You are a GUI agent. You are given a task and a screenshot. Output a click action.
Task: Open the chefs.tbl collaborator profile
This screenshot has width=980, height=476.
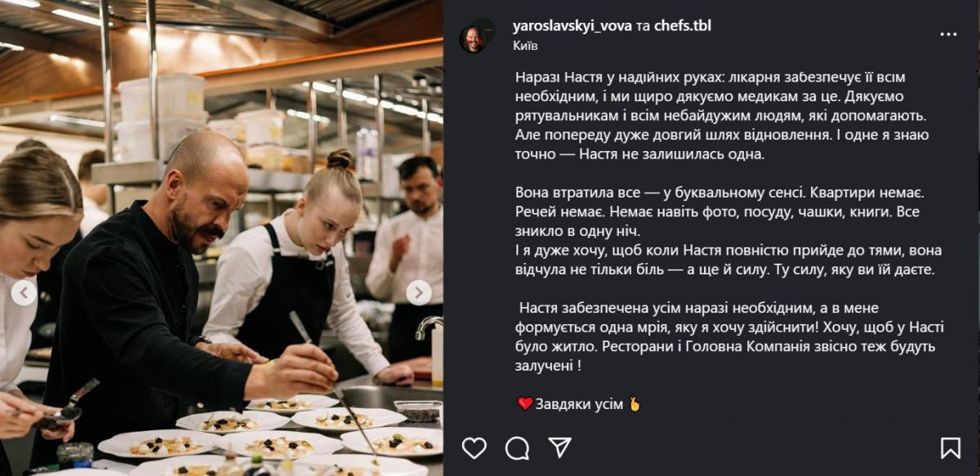pyautogui.click(x=682, y=26)
